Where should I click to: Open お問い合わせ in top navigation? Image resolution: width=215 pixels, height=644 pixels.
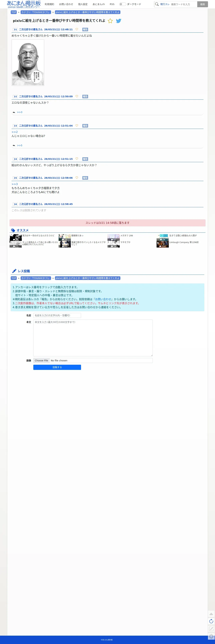[x=66, y=4]
